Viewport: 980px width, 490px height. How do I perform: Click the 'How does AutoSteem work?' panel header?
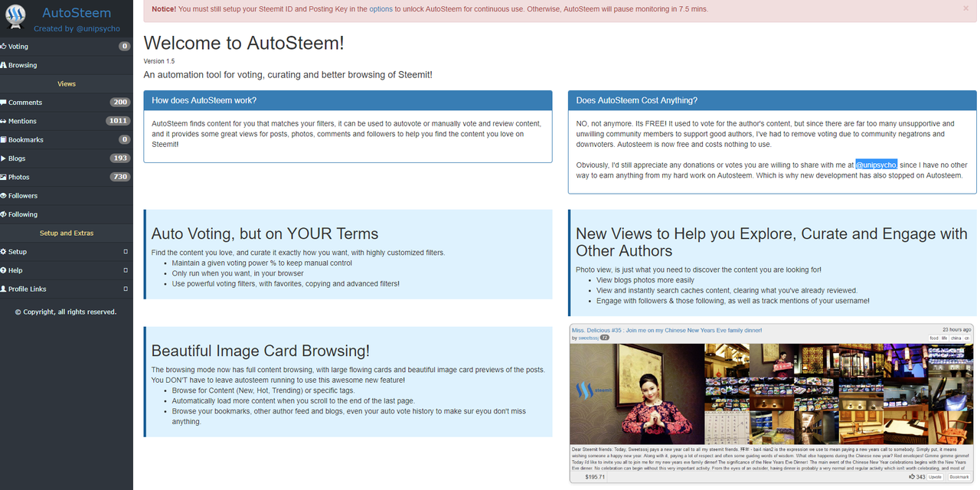pos(348,100)
